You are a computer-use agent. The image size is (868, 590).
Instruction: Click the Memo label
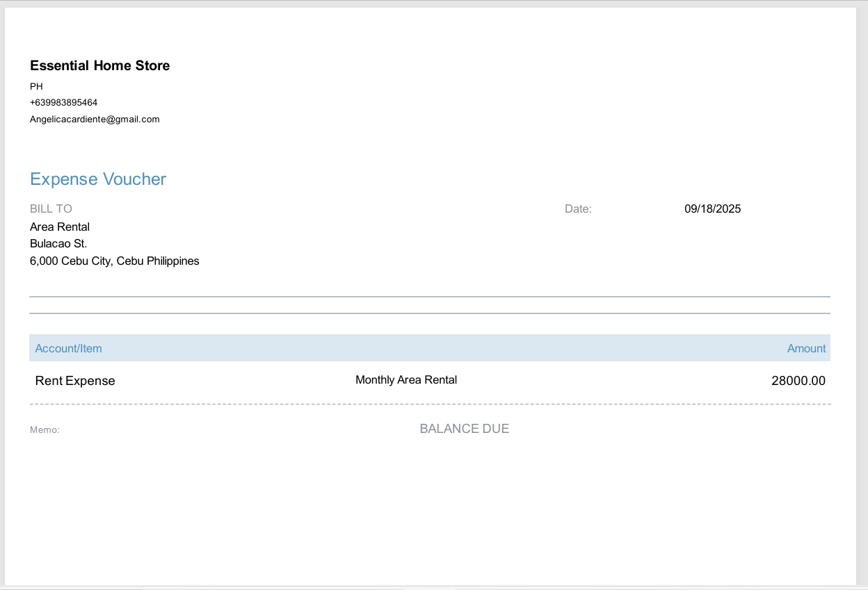(45, 430)
